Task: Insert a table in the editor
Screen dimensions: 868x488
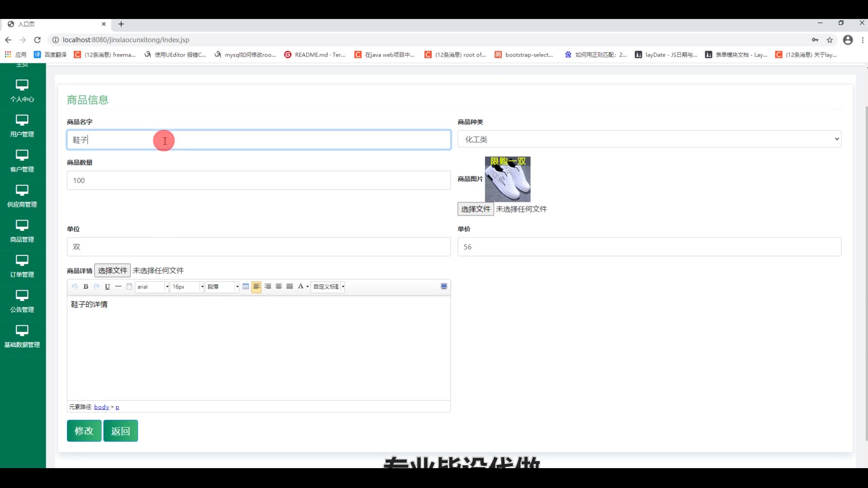Action: coord(245,286)
